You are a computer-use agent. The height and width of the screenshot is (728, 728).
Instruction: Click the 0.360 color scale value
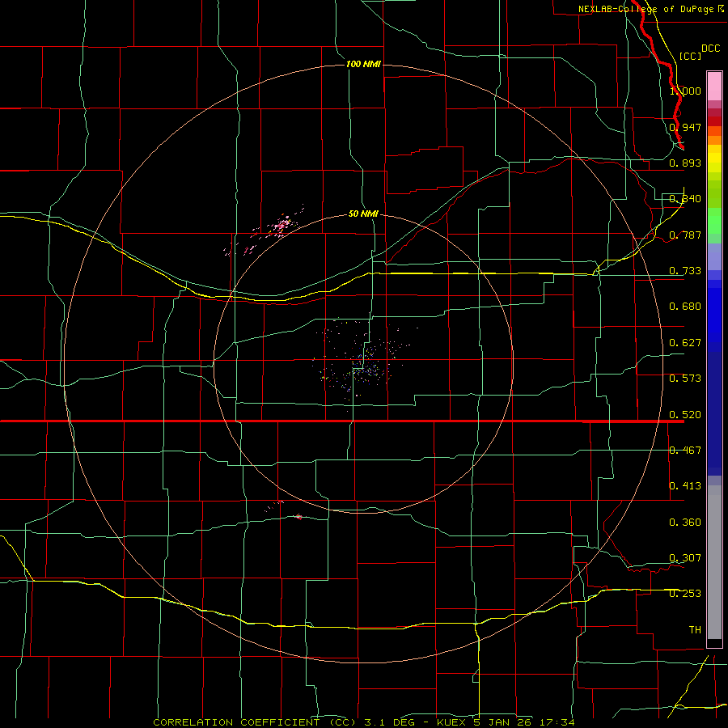685,523
